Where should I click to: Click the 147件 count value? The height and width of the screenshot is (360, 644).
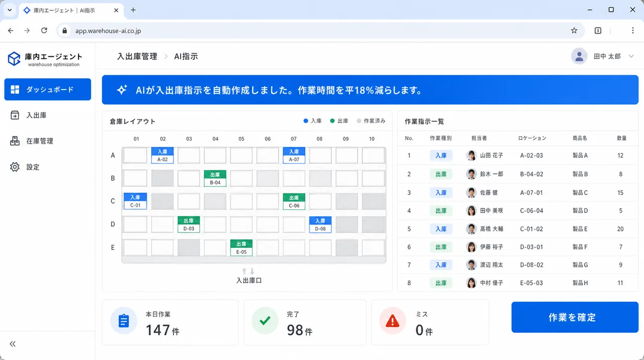163,330
